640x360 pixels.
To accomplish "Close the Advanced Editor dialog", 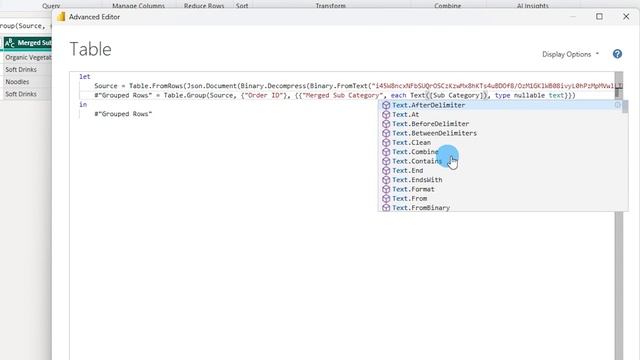I will pyautogui.click(x=626, y=17).
